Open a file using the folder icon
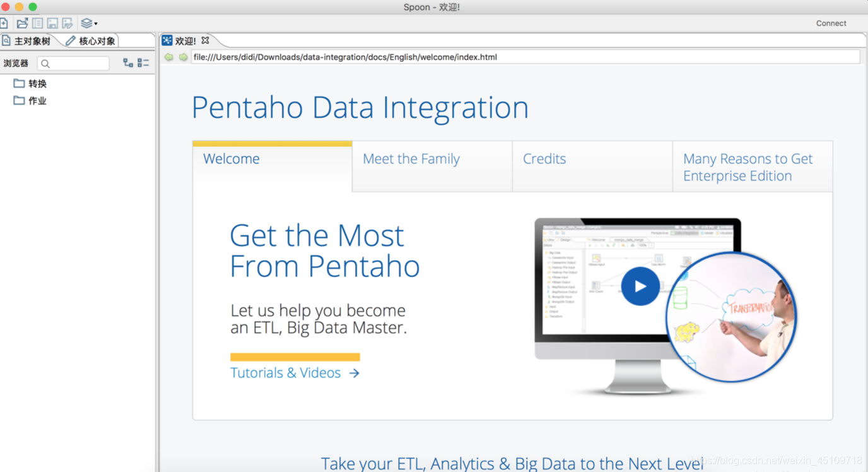The width and height of the screenshot is (868, 472). pyautogui.click(x=22, y=23)
